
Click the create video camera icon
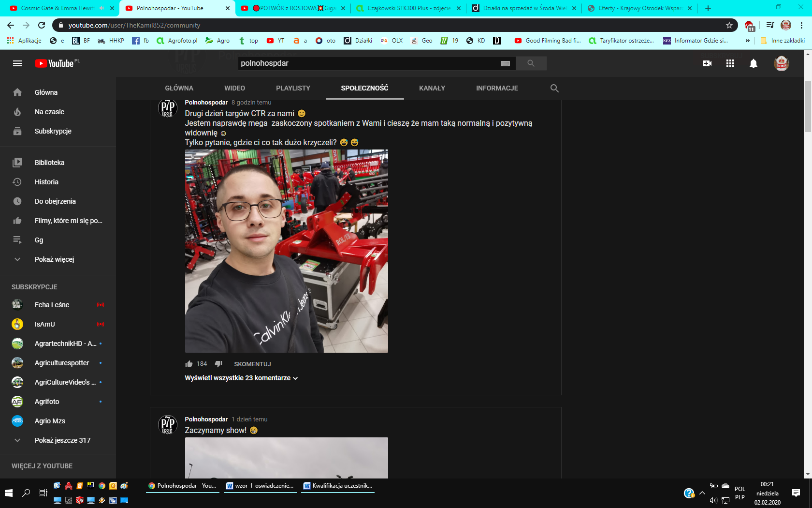coord(707,63)
